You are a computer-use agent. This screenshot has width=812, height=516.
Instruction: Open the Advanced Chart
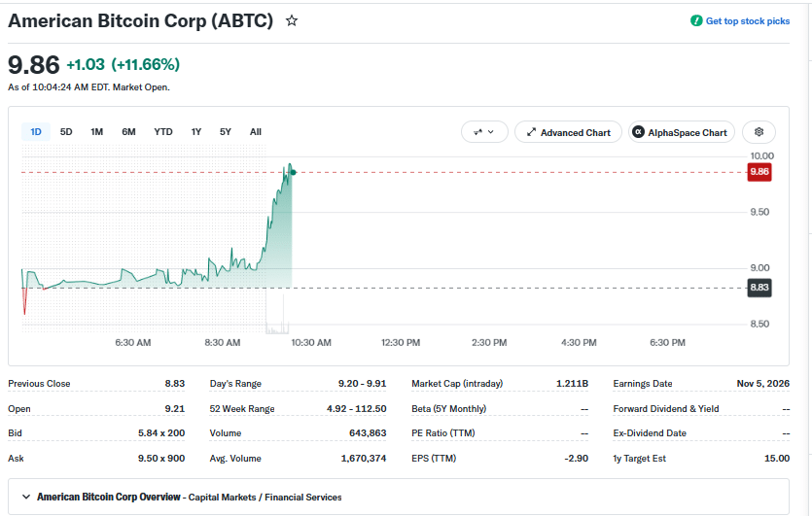(568, 132)
